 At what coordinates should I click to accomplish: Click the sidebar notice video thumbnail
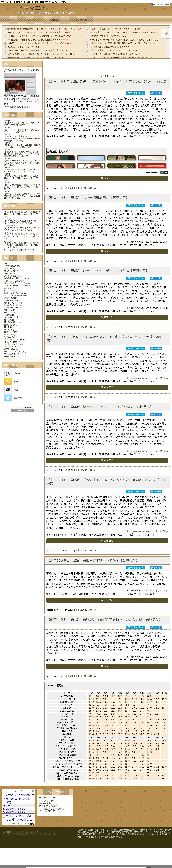coord(16,84)
